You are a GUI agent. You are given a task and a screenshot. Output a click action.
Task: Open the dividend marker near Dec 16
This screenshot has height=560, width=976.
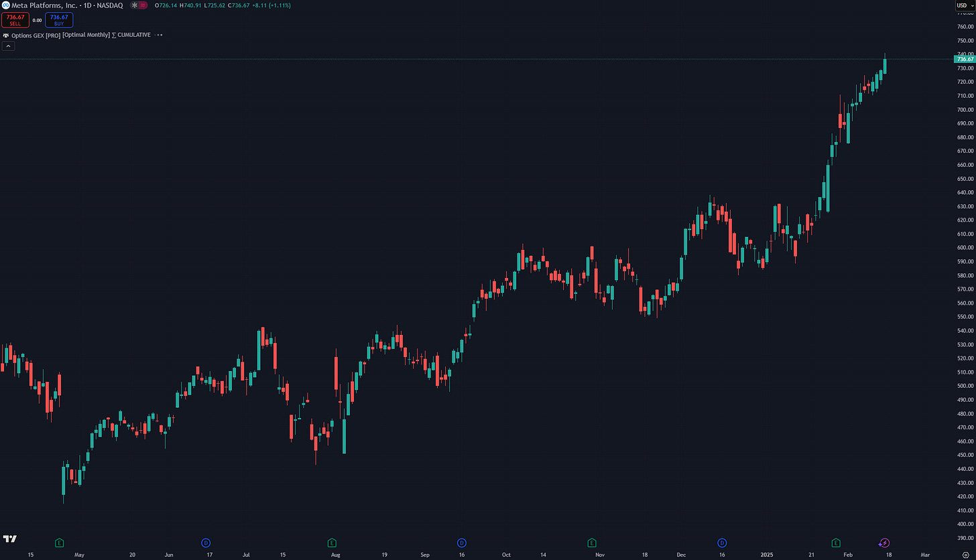(x=722, y=543)
